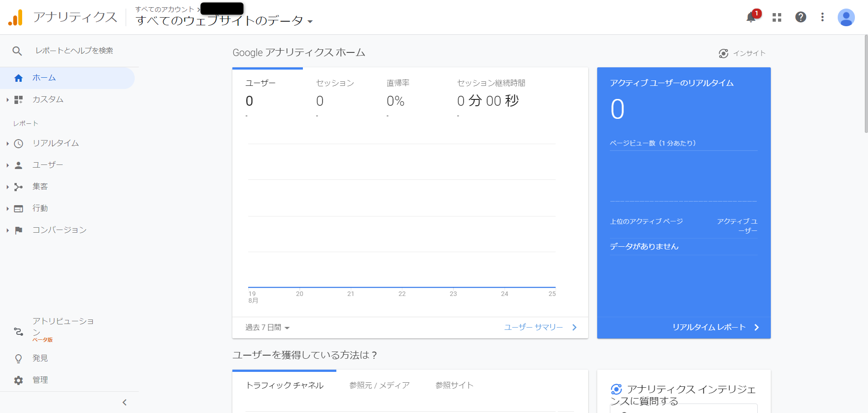Click the レポート section label in sidebar
Image resolution: width=868 pixels, height=413 pixels.
(26, 124)
